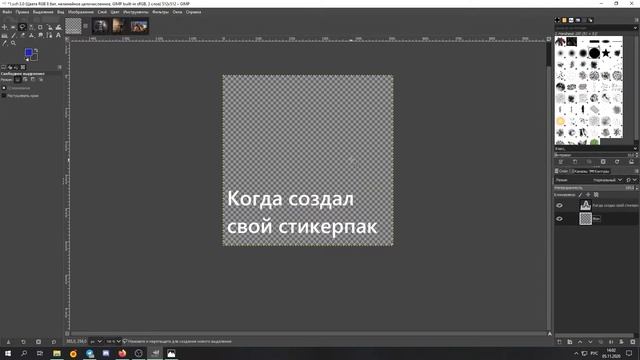Viewport: 640px width, 360px height.
Task: Select the Free Select lasso tool
Action: pos(22,27)
